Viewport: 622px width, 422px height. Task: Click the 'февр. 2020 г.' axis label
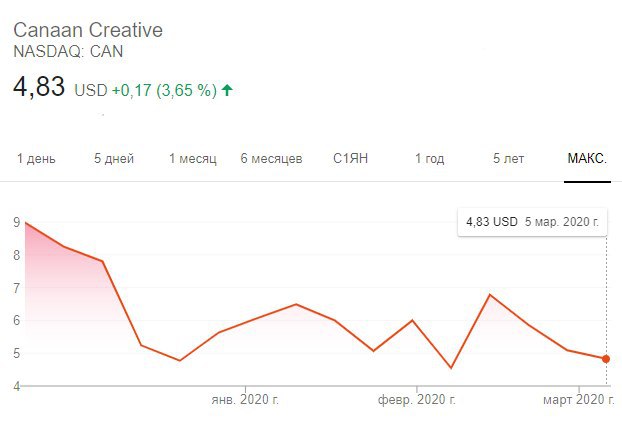pyautogui.click(x=416, y=400)
